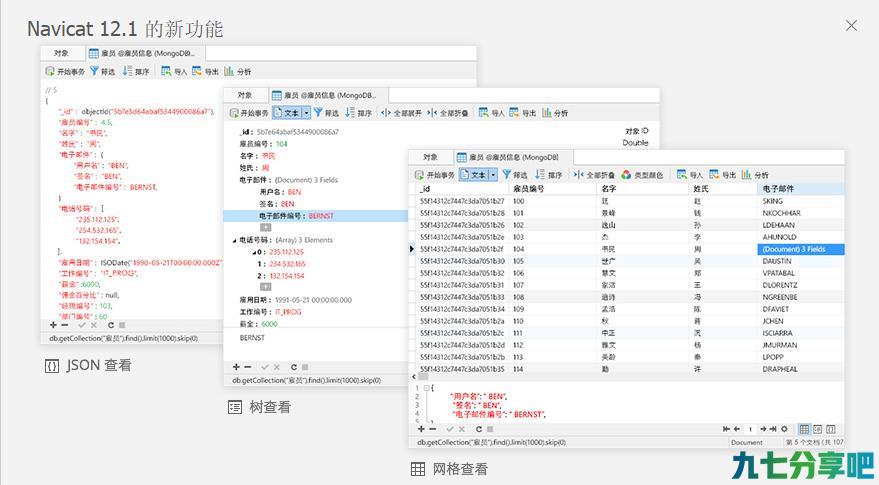This screenshot has height=485, width=879.
Task: Select the highlighted (Document) 3 Fields cell
Action: pyautogui.click(x=801, y=249)
